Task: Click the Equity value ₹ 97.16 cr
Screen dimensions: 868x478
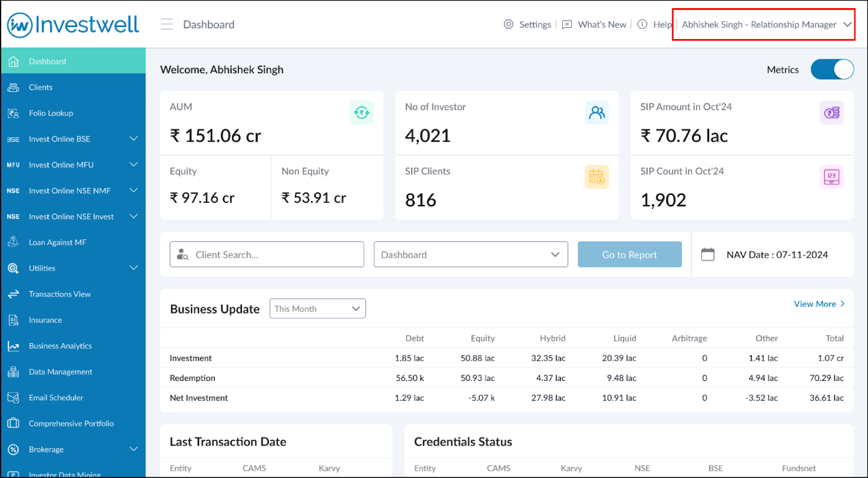Action: pos(202,198)
